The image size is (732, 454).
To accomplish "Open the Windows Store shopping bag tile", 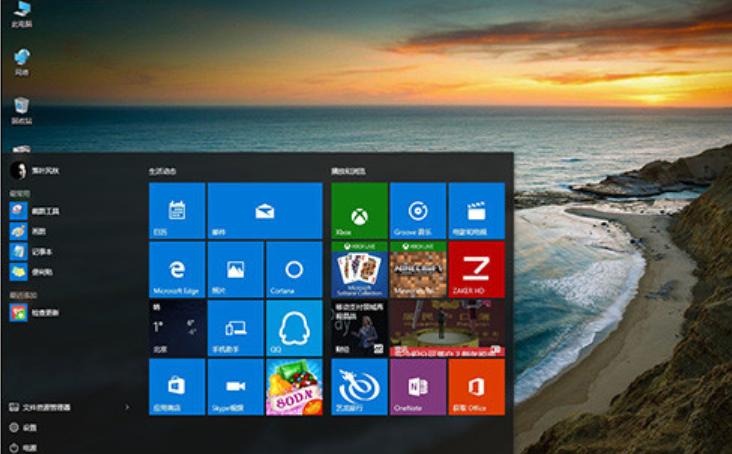I will (x=177, y=387).
